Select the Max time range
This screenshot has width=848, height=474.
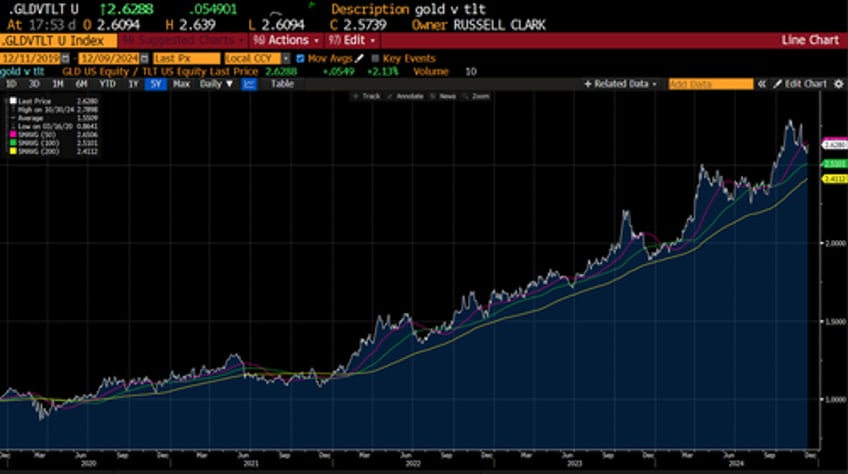[x=181, y=84]
